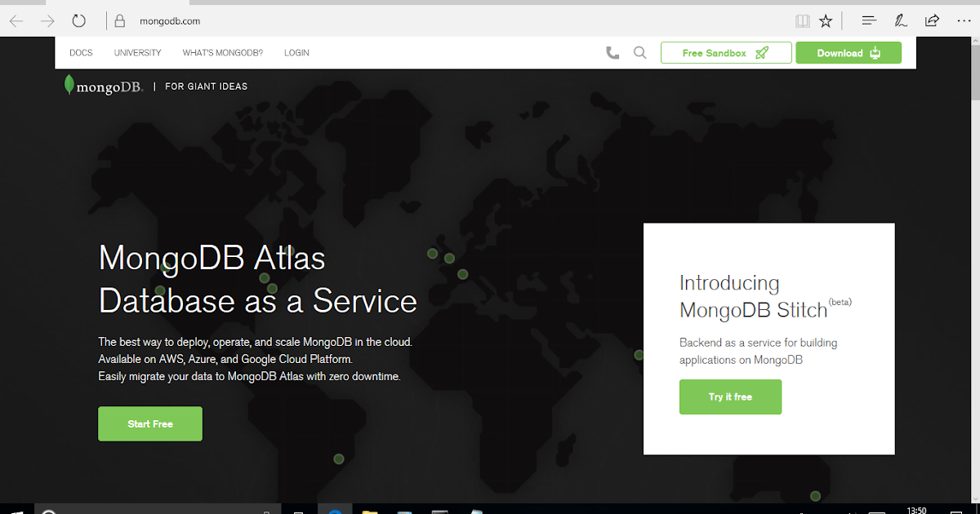Open the phone contact icon in navbar
This screenshot has width=980, height=514.
[612, 52]
